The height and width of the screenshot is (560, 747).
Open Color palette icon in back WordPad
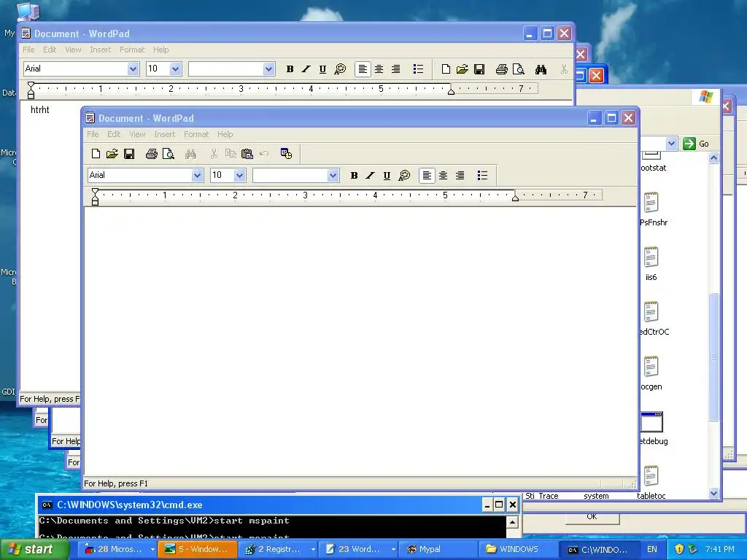click(x=340, y=69)
